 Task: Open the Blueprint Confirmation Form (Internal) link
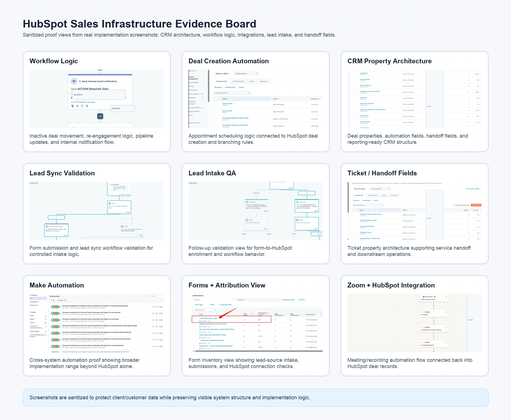tap(213, 324)
